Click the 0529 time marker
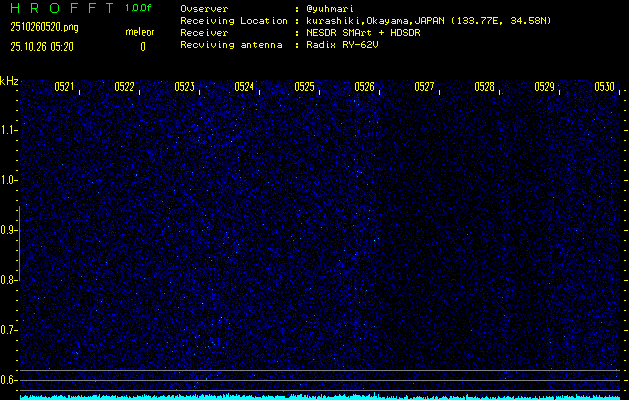The image size is (629, 400). (x=544, y=87)
